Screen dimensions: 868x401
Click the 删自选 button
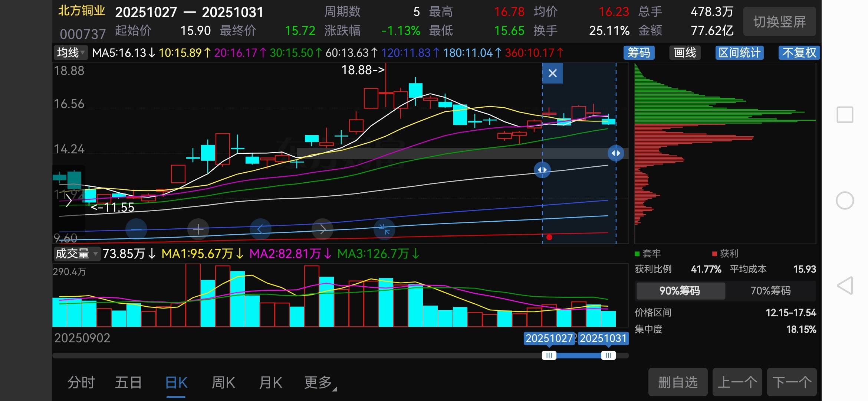tap(678, 382)
